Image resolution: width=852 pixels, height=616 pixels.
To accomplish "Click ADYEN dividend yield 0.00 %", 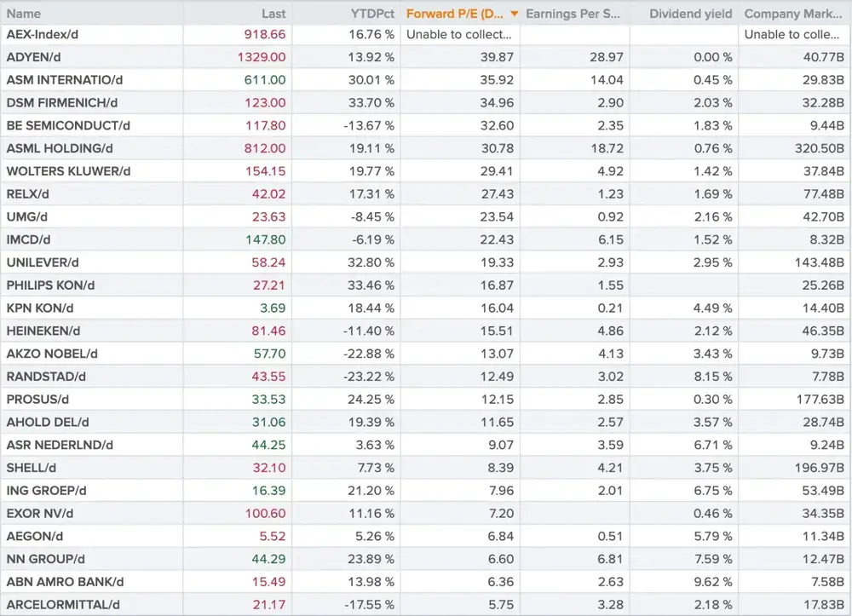I will click(713, 57).
